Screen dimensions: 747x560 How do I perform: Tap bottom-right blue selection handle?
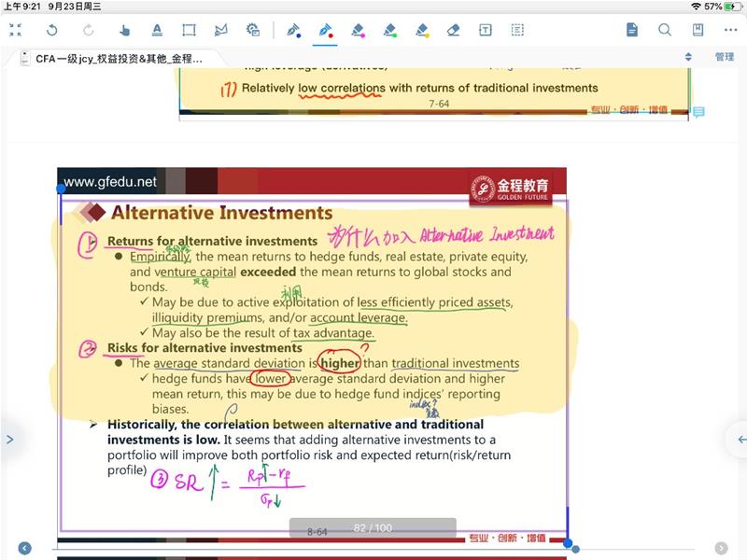[568, 543]
